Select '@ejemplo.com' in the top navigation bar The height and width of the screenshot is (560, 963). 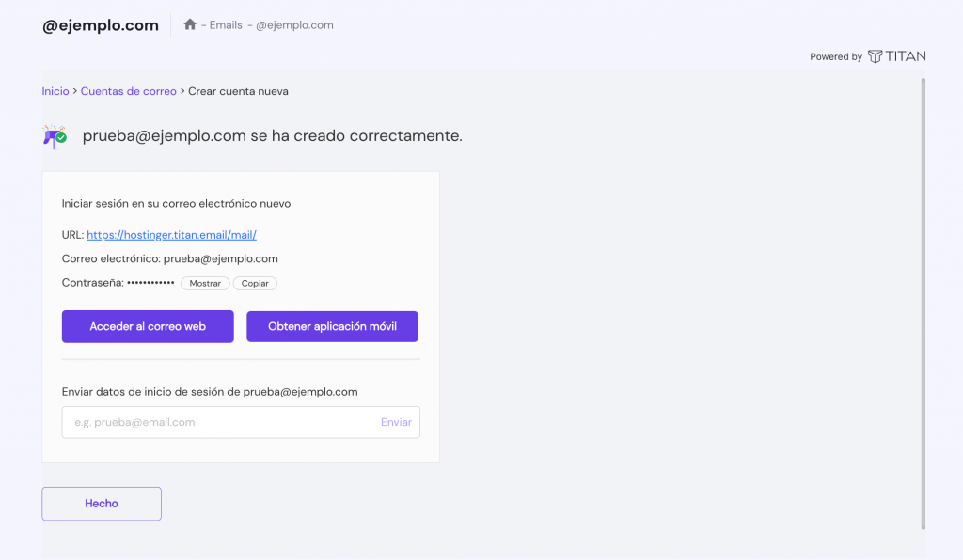[x=294, y=24]
